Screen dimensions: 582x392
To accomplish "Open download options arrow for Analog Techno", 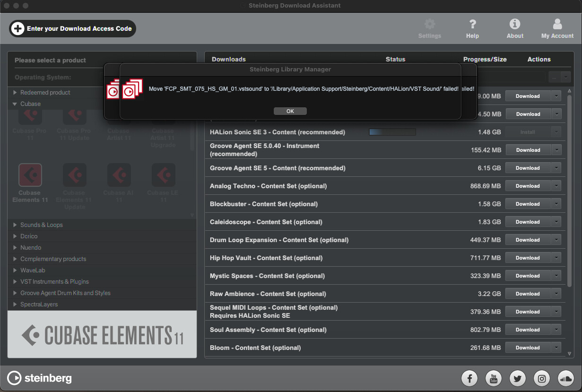I will [x=556, y=186].
